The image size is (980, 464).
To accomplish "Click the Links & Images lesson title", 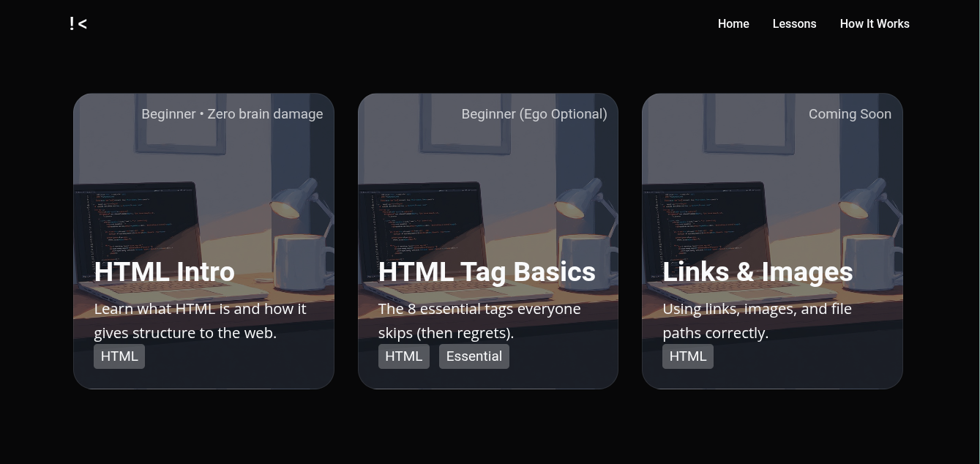I will (x=758, y=272).
